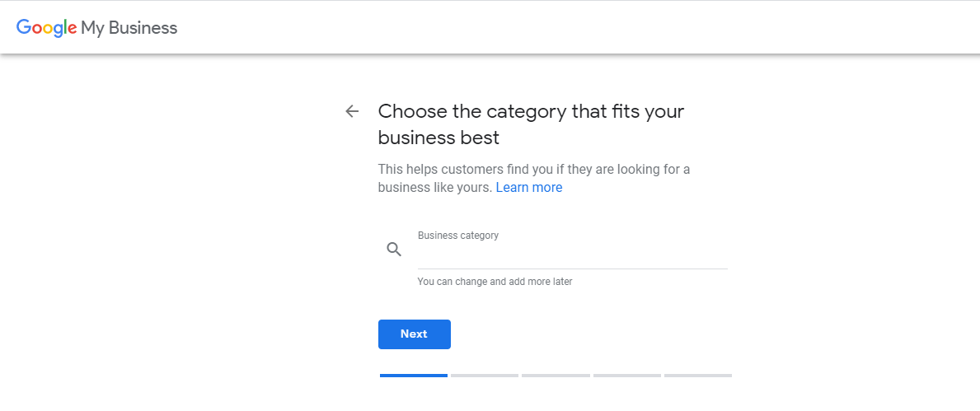Click the "business like yours." description text
The width and height of the screenshot is (980, 411).
point(434,188)
